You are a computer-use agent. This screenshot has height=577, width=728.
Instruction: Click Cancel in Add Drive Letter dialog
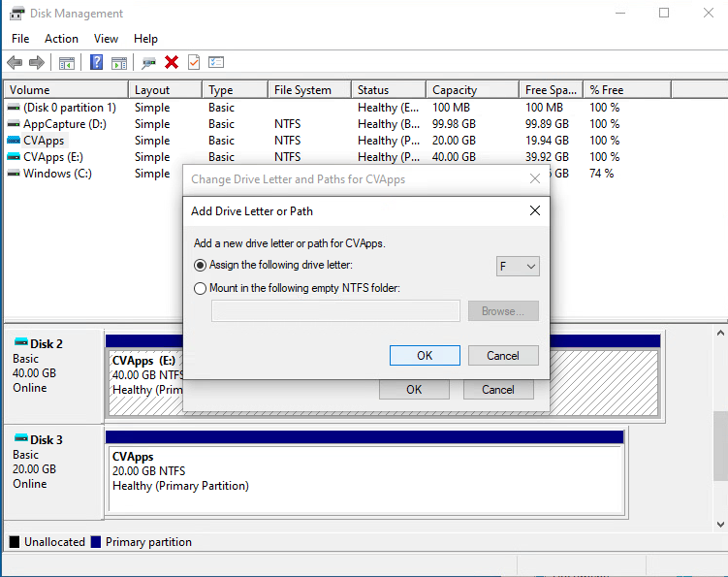click(503, 355)
